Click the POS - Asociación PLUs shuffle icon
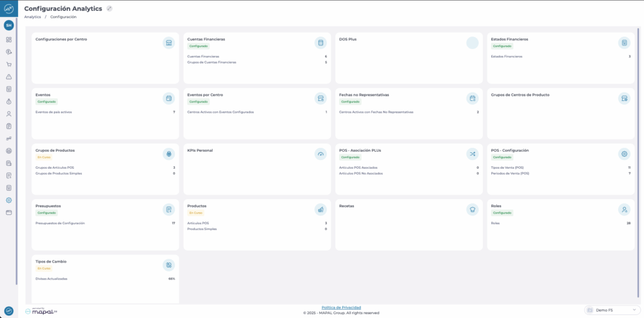Viewport: 644px width, 318px height. [472, 154]
